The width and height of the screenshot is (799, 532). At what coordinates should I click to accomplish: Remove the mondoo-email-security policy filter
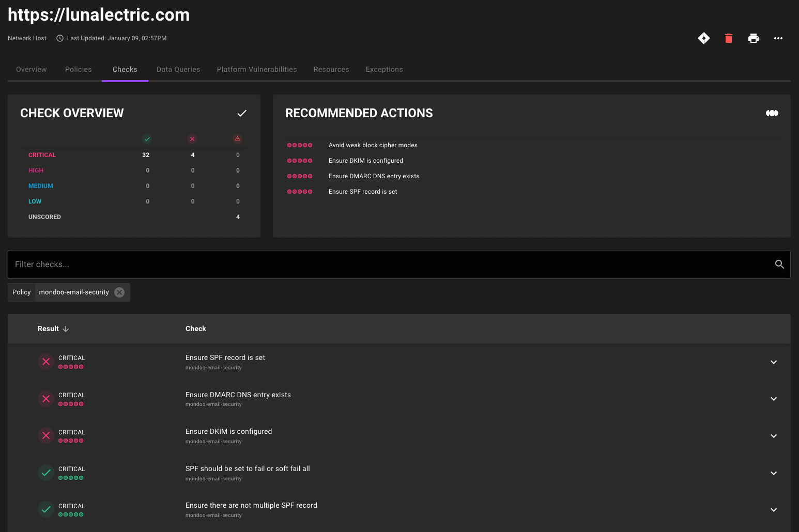click(x=119, y=292)
